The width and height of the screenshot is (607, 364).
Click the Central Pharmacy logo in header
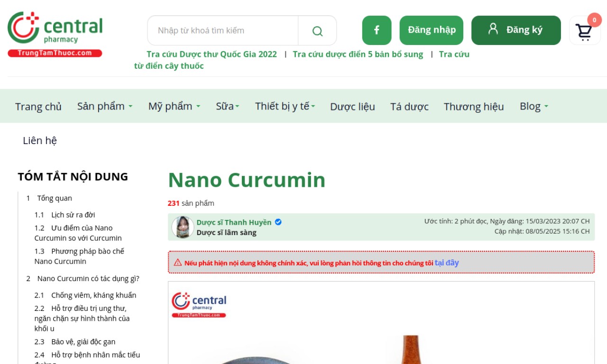pos(55,34)
